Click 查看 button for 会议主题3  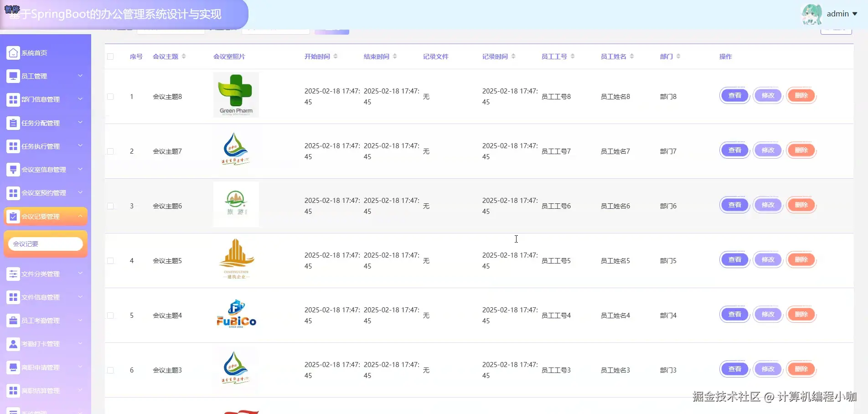click(735, 369)
